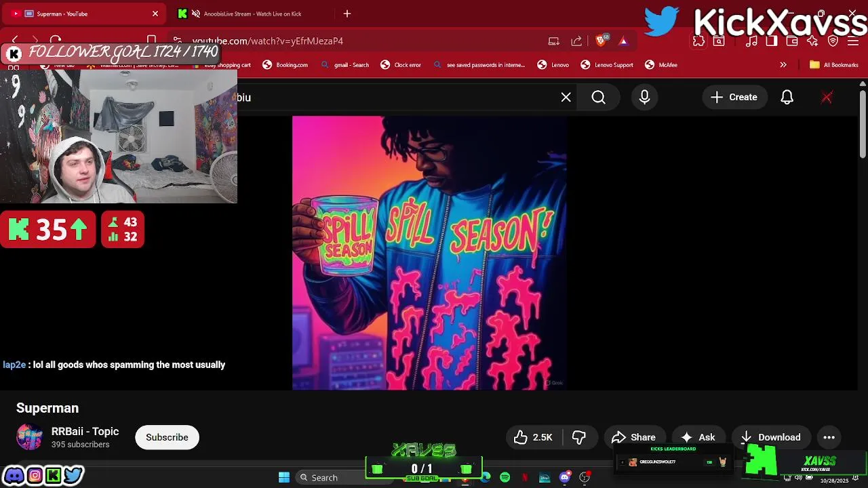Screen dimensions: 868x488
Task: Click the Brave VPN shield icon
Action: tap(833, 41)
